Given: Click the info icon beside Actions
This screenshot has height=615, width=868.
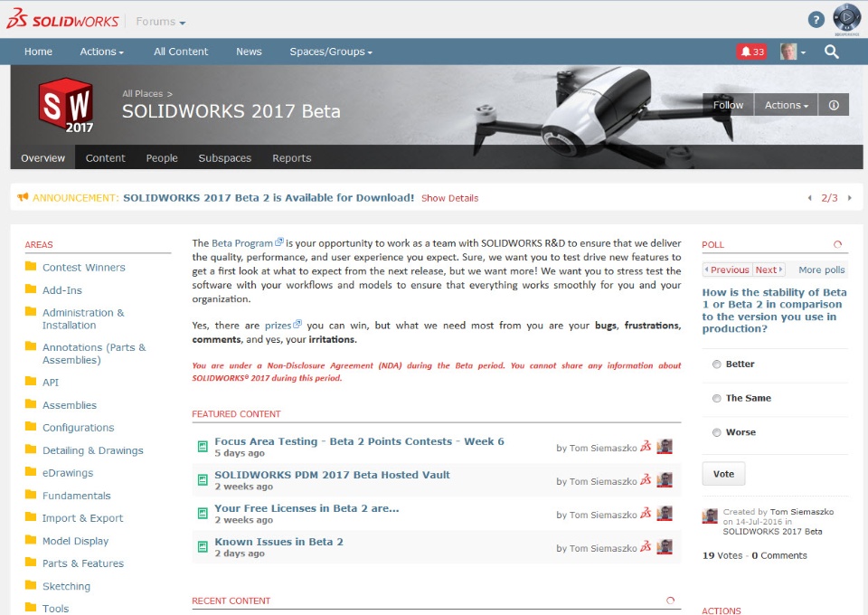Looking at the screenshot, I should (834, 105).
